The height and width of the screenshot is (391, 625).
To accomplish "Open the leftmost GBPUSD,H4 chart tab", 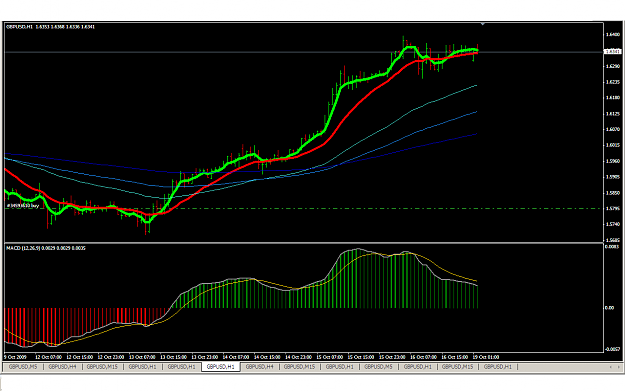I will click(x=62, y=367).
